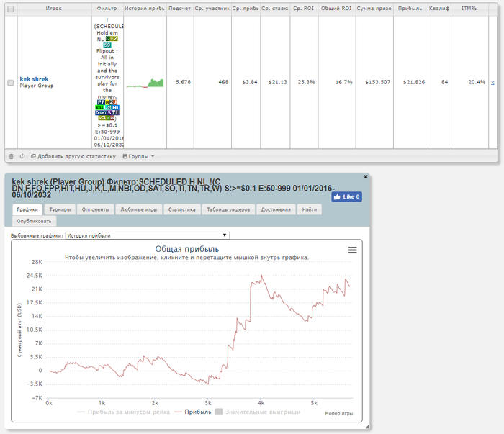
Task: Open the Турниры tab
Action: click(60, 209)
